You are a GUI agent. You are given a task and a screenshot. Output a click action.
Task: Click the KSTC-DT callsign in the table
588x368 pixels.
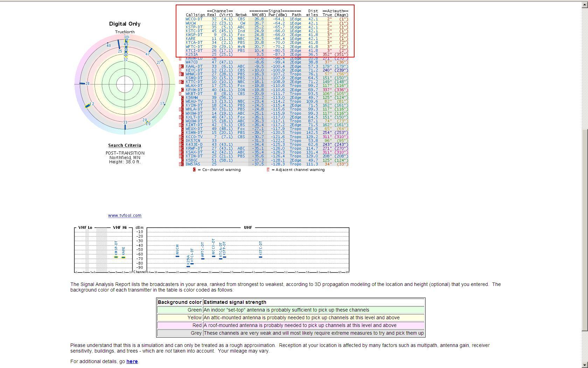[194, 31]
